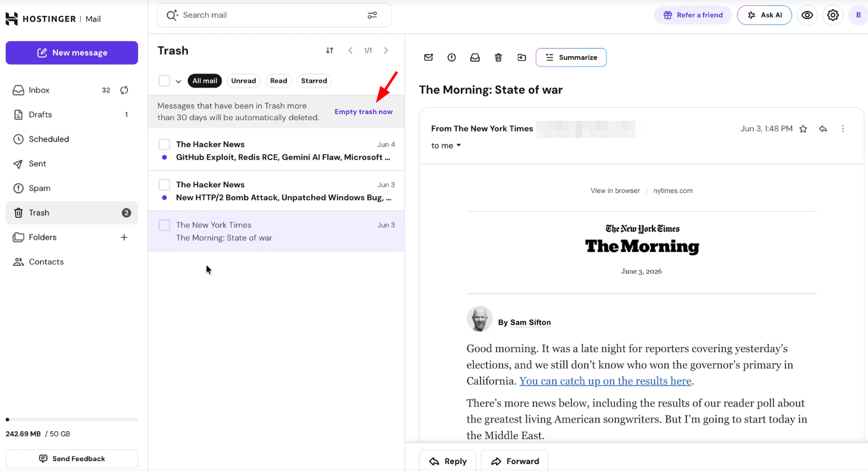This screenshot has width=868, height=471.
Task: Click The Morning newsletter logo
Action: click(x=642, y=240)
